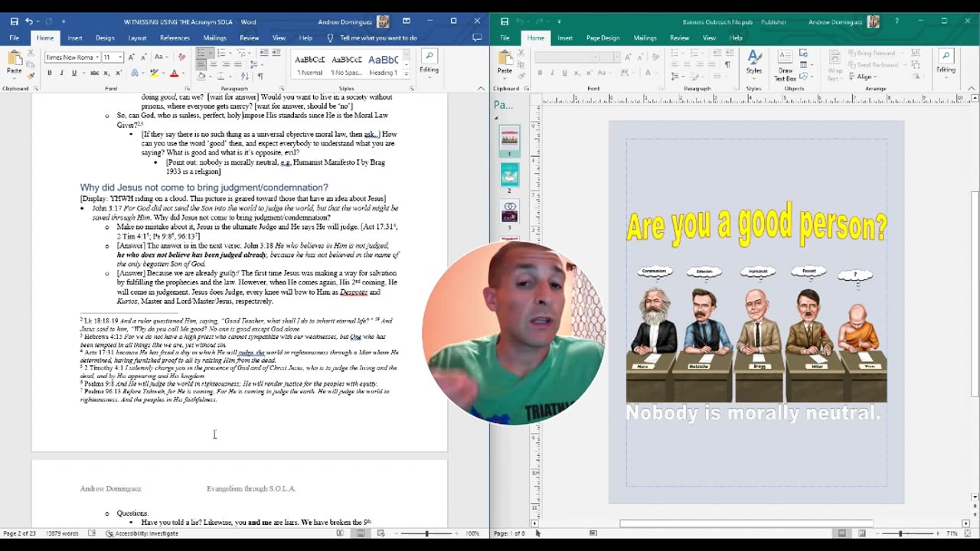Decrease indent in Word paragraph group
Image resolution: width=980 pixels, height=551 pixels.
point(264,53)
